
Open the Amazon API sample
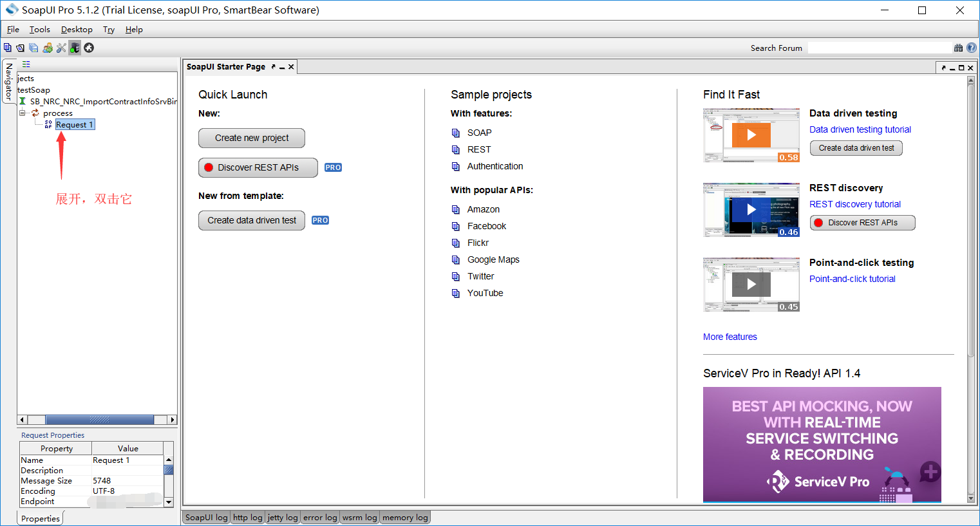pyautogui.click(x=484, y=209)
